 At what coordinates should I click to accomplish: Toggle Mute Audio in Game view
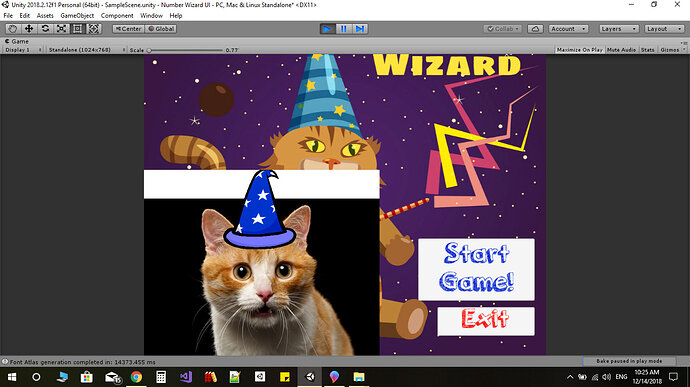[x=621, y=50]
